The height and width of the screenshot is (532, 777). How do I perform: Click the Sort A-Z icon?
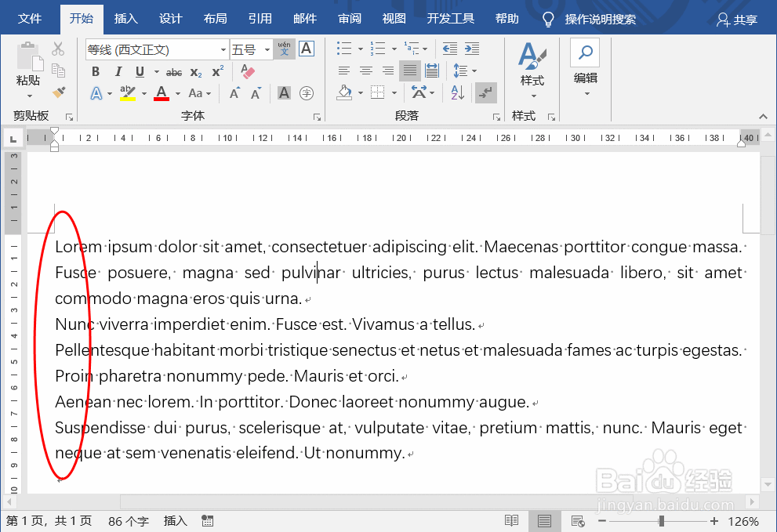point(457,92)
